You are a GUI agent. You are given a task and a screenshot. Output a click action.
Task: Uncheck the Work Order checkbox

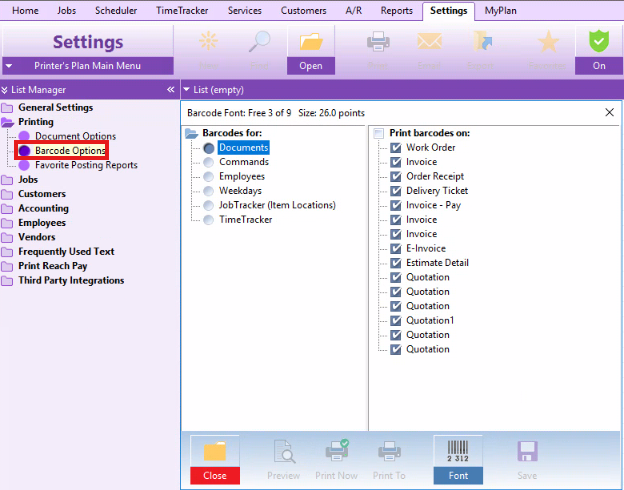pos(396,148)
